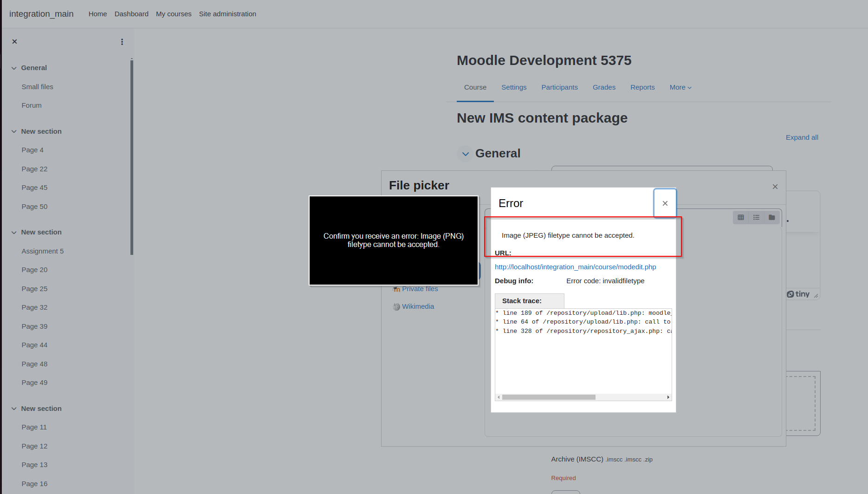Open the More dropdown menu
The width and height of the screenshot is (868, 494).
tap(680, 87)
